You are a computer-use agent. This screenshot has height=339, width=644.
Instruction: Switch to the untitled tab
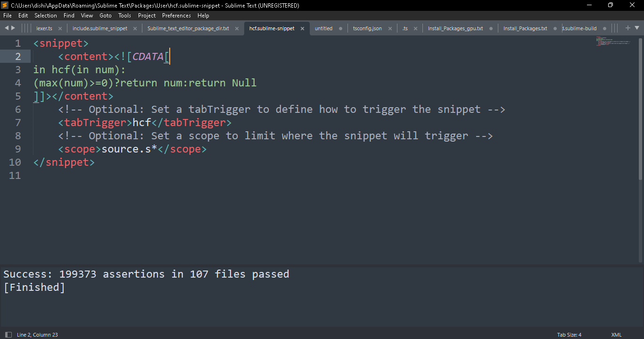coord(323,28)
